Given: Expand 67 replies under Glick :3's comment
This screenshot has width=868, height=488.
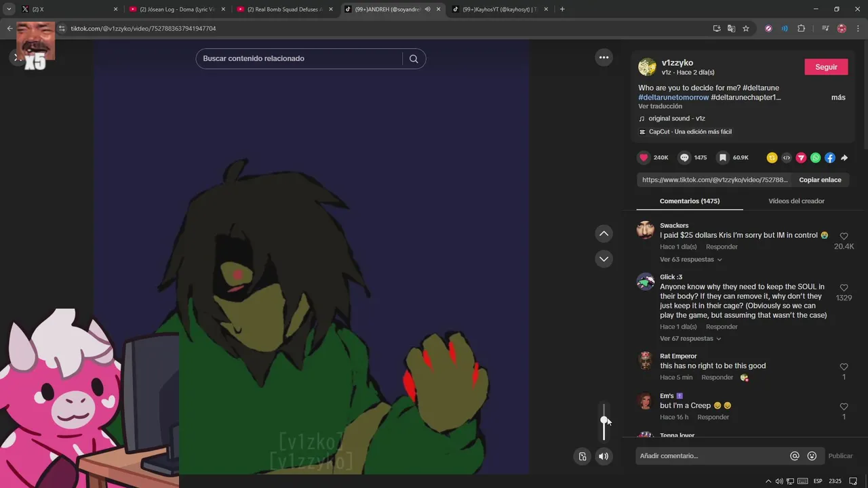Looking at the screenshot, I should click(x=691, y=339).
